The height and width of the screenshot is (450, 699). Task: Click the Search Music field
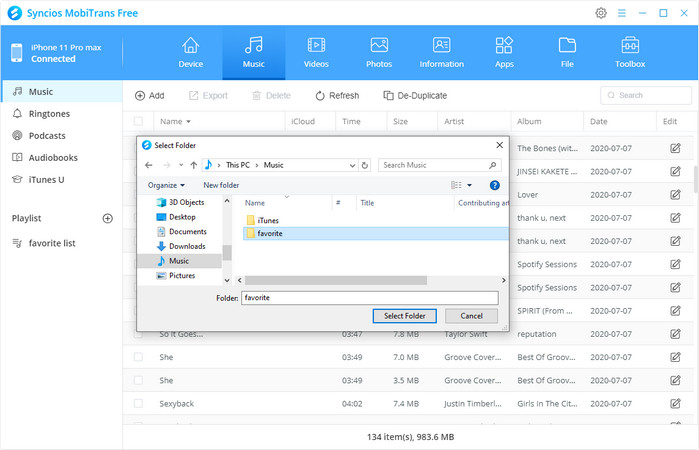click(440, 165)
